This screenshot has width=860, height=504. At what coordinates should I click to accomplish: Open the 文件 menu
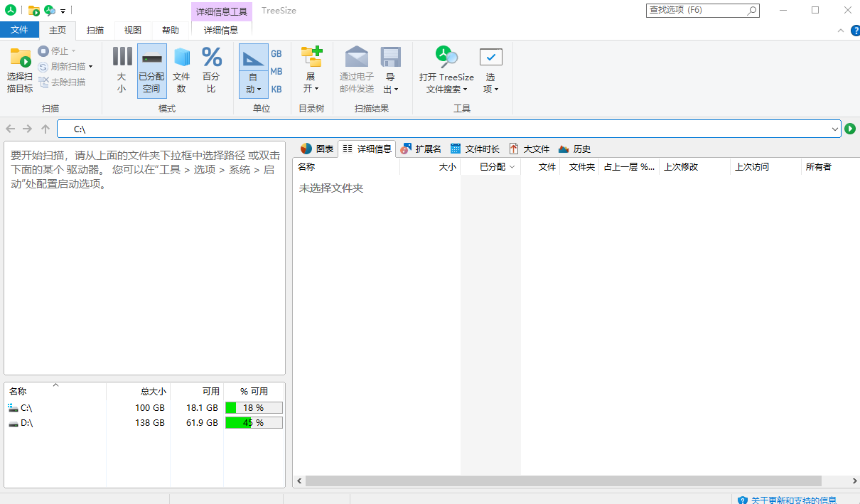20,30
